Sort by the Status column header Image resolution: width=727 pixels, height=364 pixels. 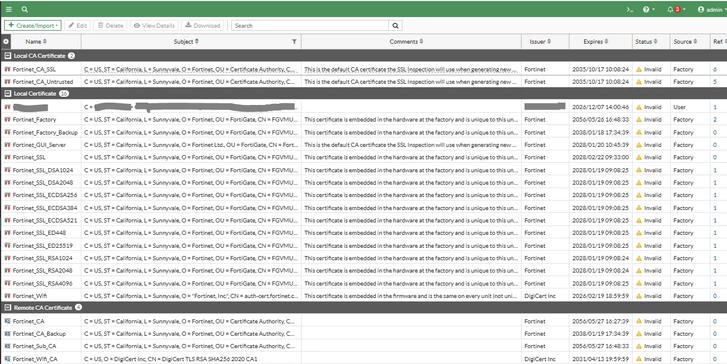click(646, 41)
